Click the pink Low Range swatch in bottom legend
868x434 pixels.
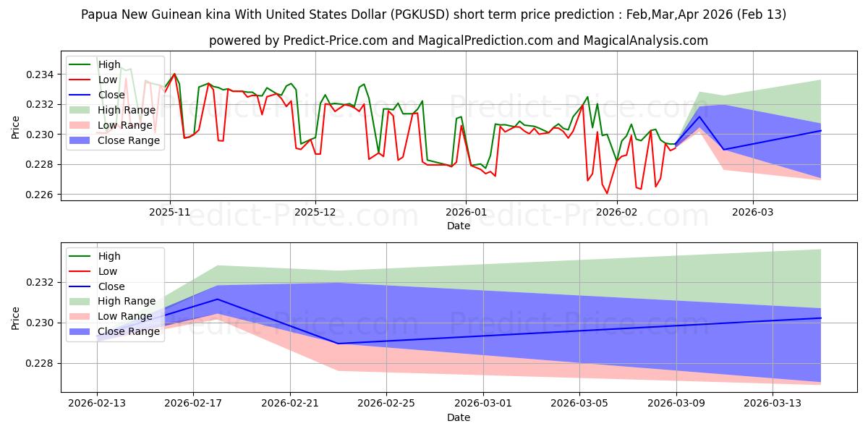pyautogui.click(x=80, y=316)
